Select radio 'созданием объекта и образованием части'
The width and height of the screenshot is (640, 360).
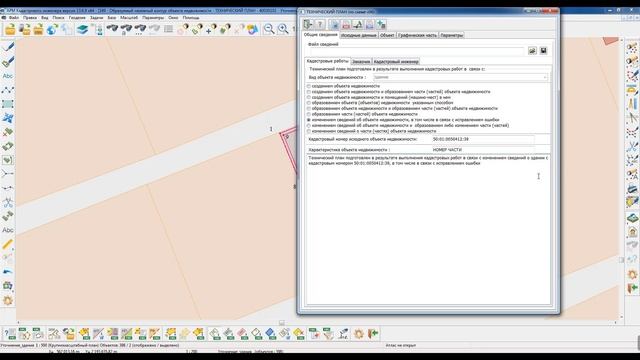(309, 92)
